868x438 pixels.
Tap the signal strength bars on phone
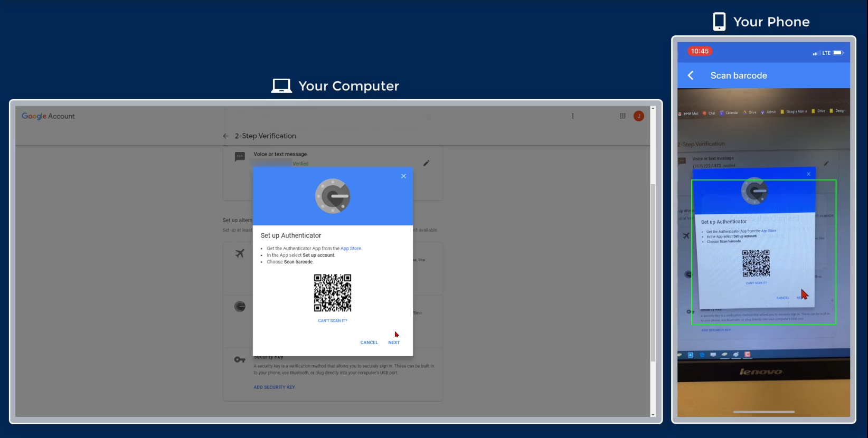tap(816, 53)
